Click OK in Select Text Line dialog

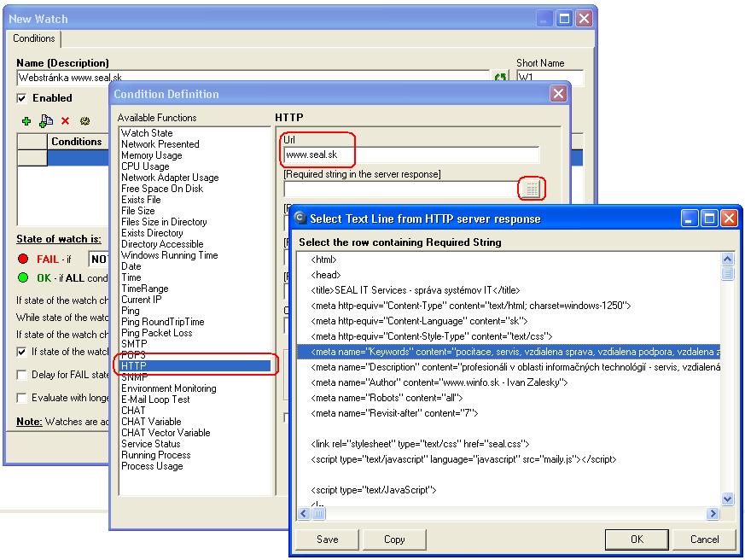click(x=637, y=539)
